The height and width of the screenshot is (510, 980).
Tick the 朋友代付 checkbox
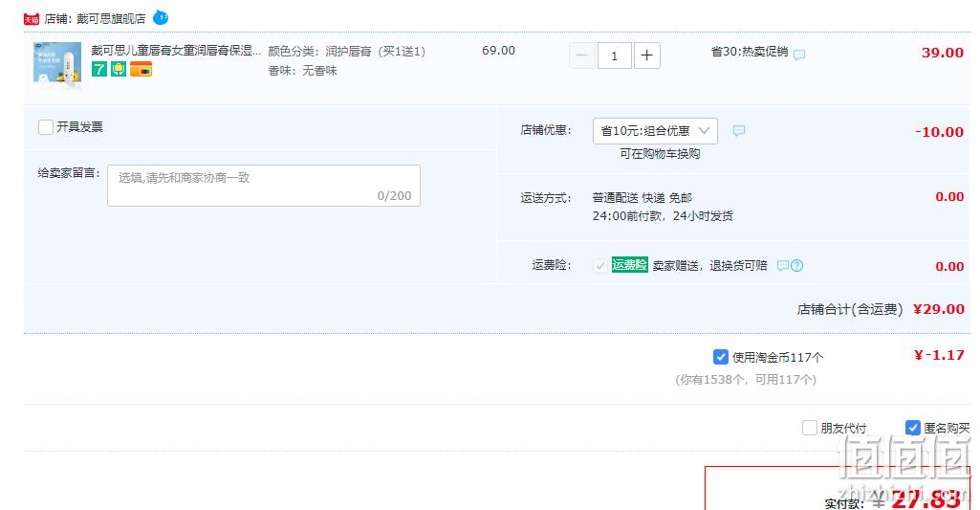coord(810,428)
